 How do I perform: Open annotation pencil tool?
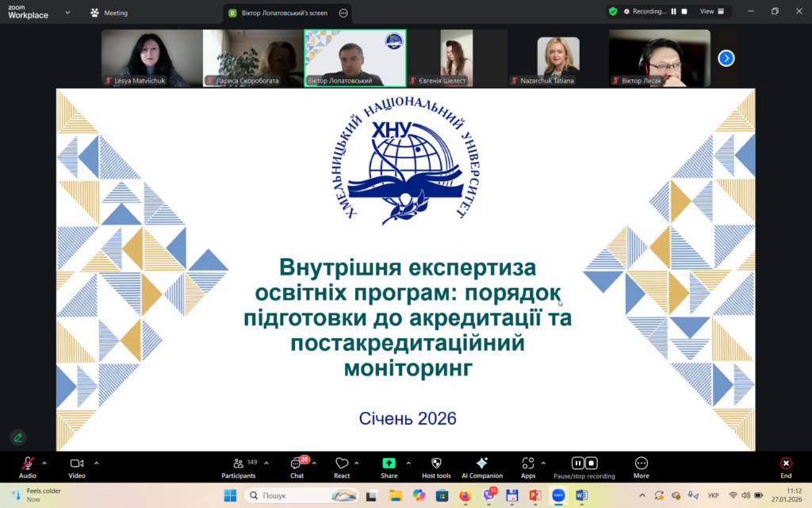tap(17, 437)
